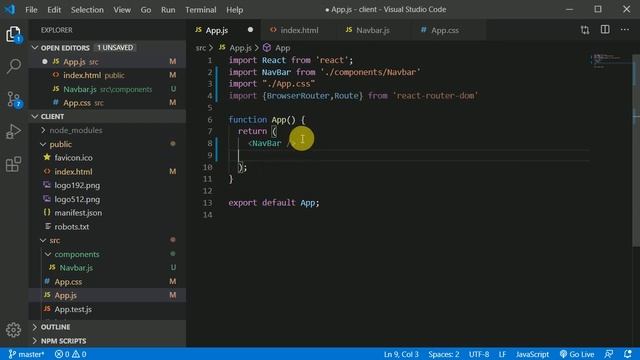Open the Run and Debug icon

point(13,132)
